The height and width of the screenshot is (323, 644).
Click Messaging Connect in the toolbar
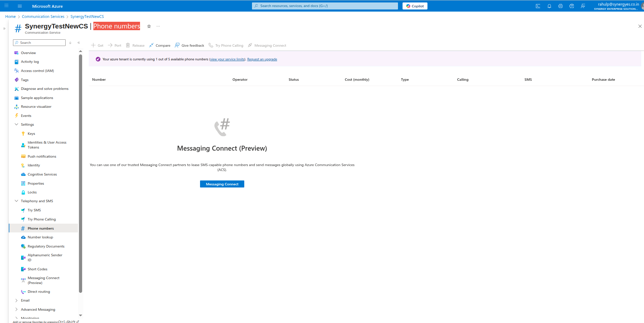click(267, 45)
